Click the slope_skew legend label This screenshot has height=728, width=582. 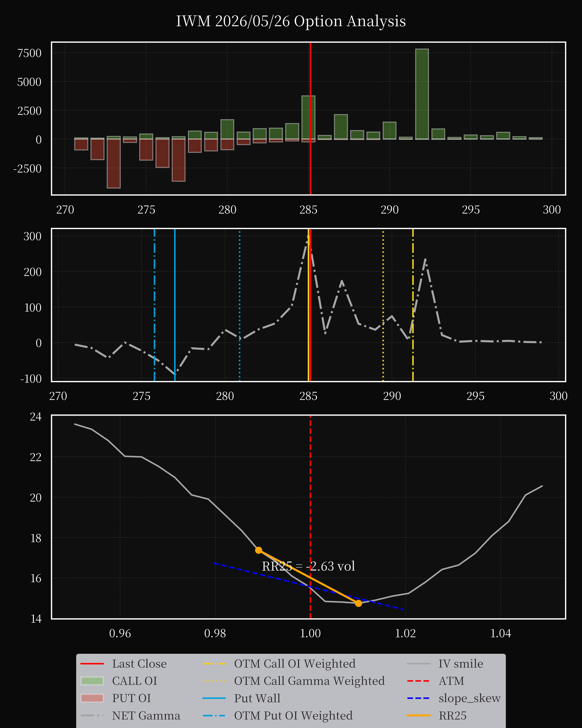(x=470, y=698)
